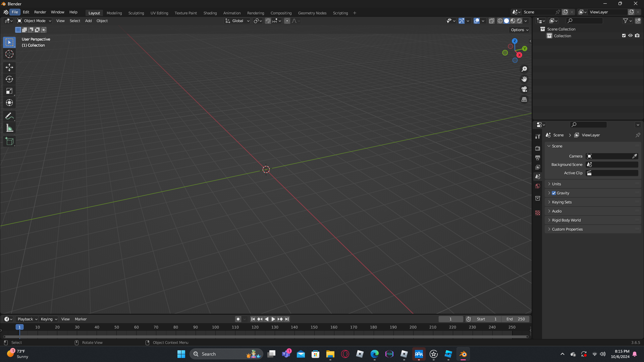Click the viewport Options button

(x=520, y=30)
